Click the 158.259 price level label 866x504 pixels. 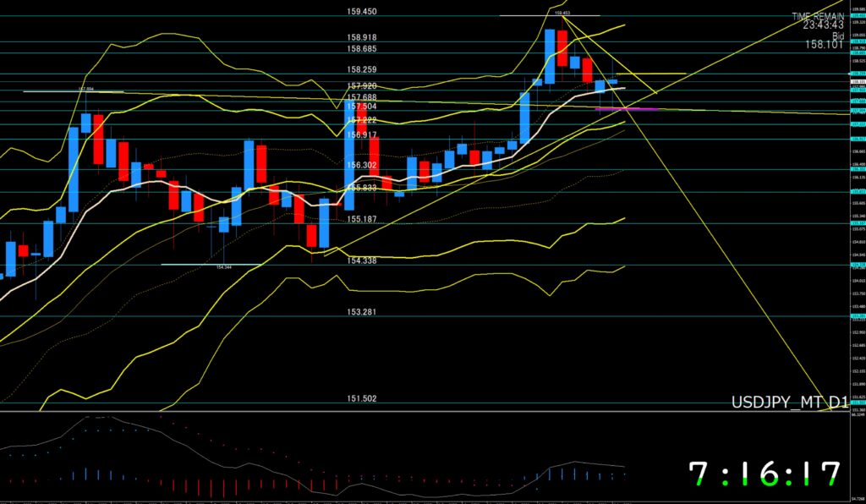click(362, 70)
